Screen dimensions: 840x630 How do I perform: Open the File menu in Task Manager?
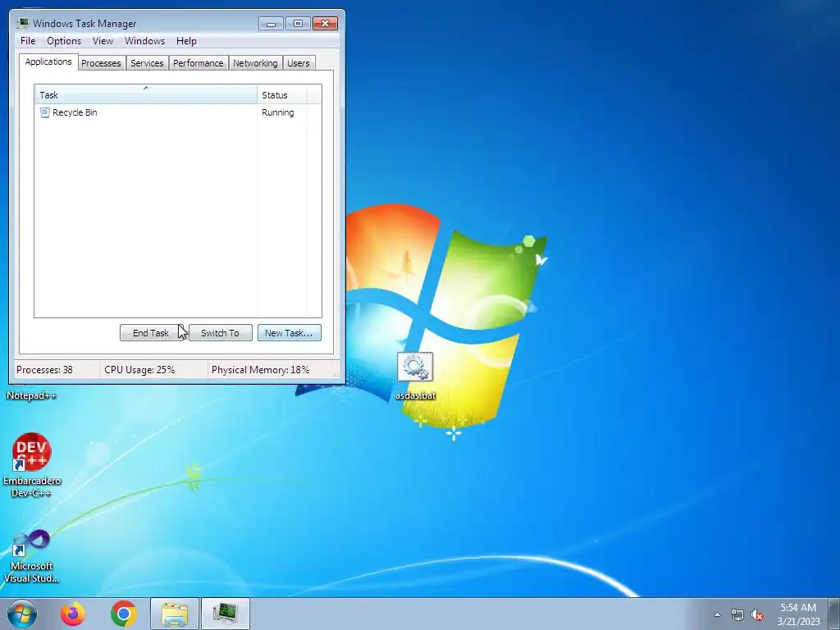tap(28, 41)
